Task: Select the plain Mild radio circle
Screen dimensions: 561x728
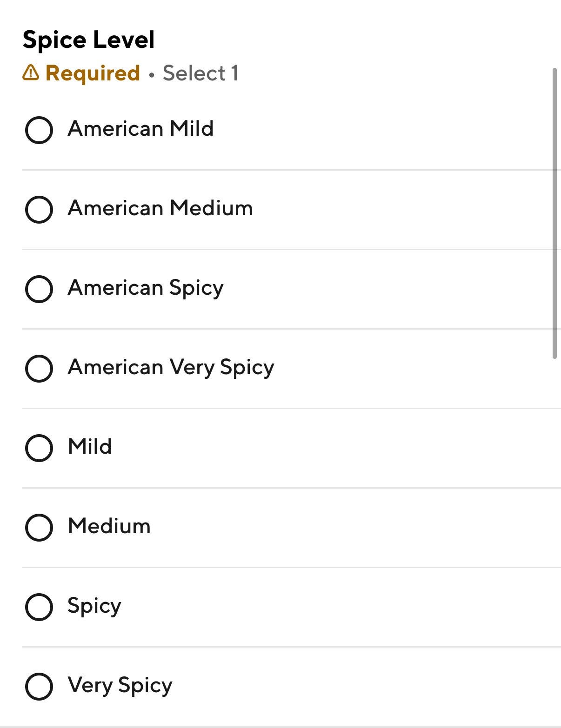Action: [39, 448]
